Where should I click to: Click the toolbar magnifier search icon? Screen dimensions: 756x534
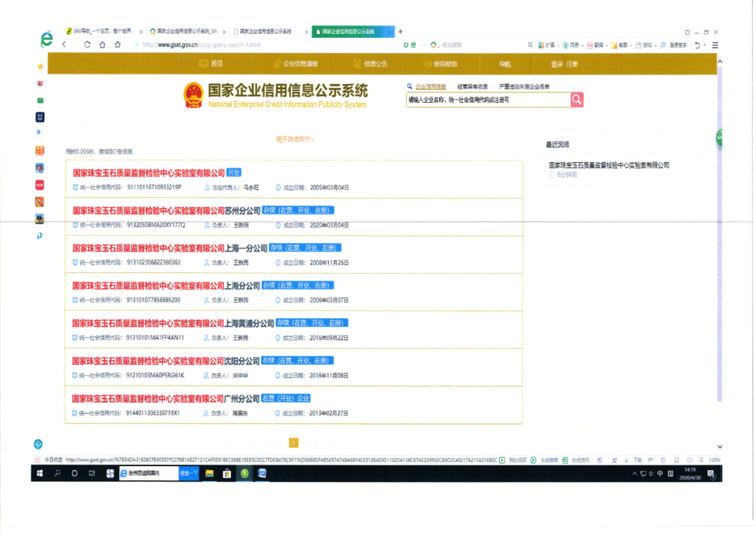coord(531,45)
